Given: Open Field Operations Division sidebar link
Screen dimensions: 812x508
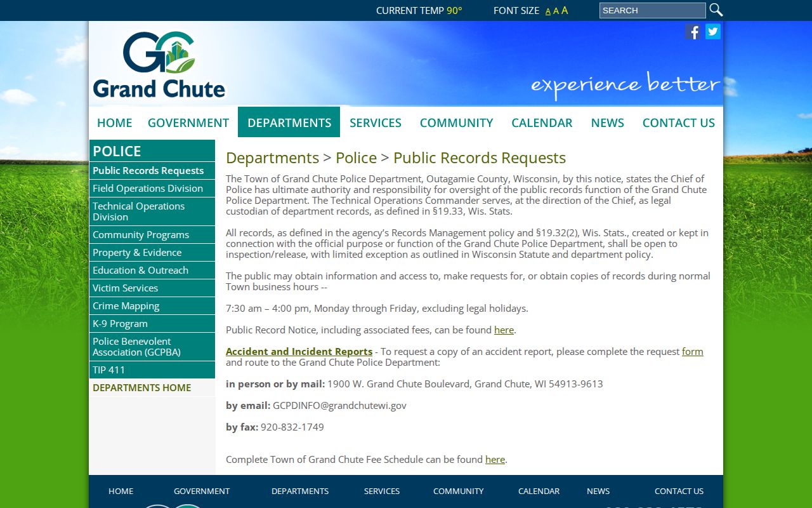Looking at the screenshot, I should click(x=152, y=188).
